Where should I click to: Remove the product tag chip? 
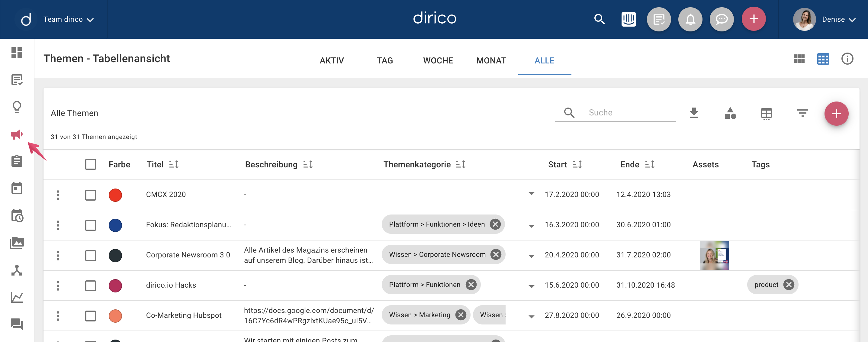[x=789, y=285]
